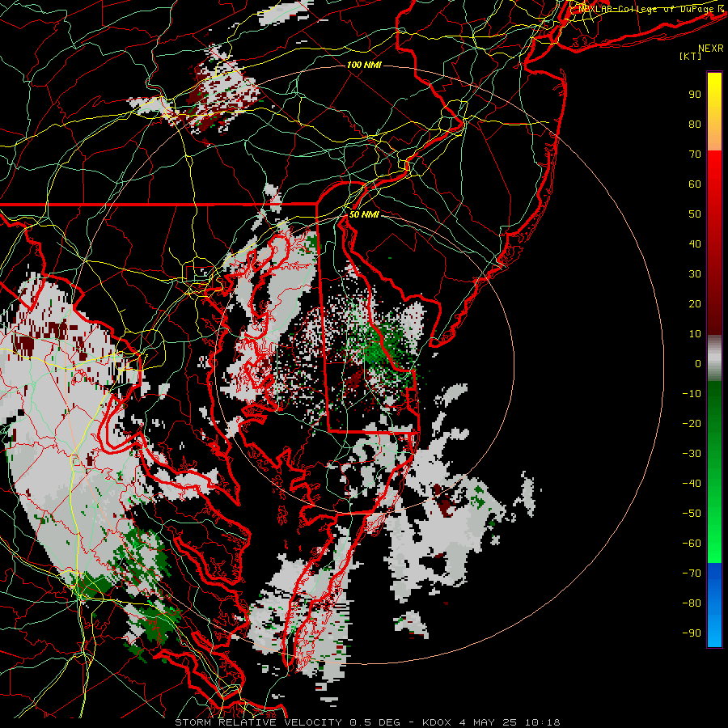The width and height of the screenshot is (728, 728).
Task: Click the 'STORM RELATIVE VELOCITY 0.5 DEG' caption
Action: 287,722
